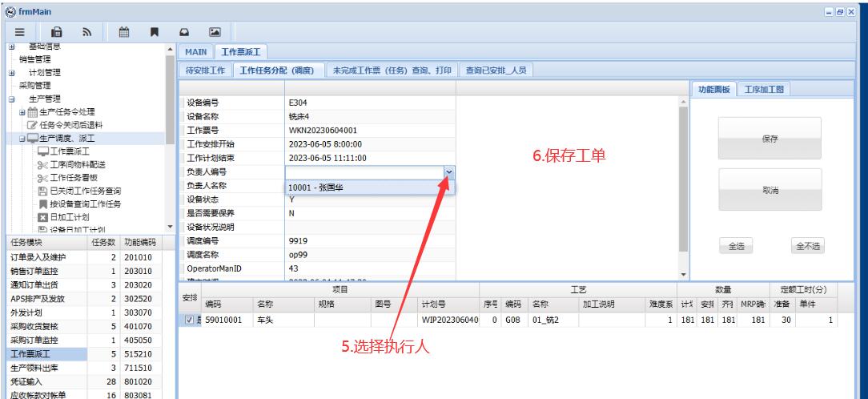The height and width of the screenshot is (399, 868).
Task: Click scissors icon beside 工作任务看板
Action: (43, 178)
